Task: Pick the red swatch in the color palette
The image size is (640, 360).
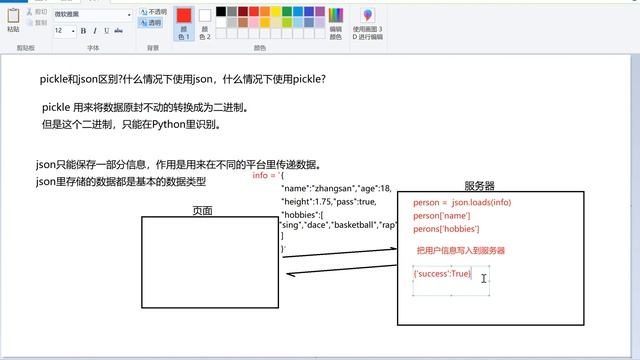Action: coord(254,11)
